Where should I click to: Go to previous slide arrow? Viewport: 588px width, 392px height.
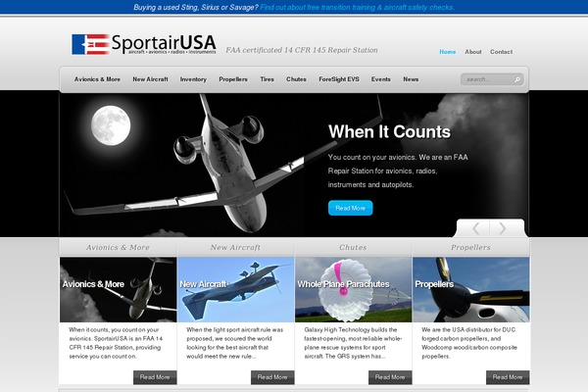(x=475, y=228)
